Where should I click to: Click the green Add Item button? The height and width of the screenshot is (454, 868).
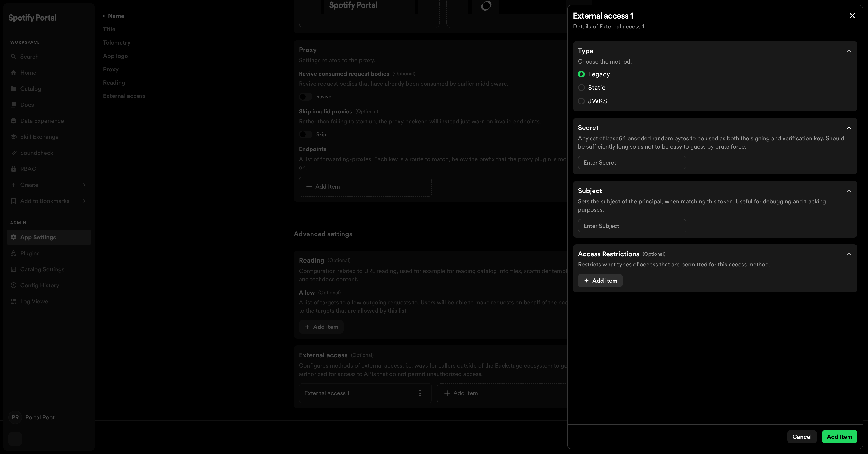[839, 437]
